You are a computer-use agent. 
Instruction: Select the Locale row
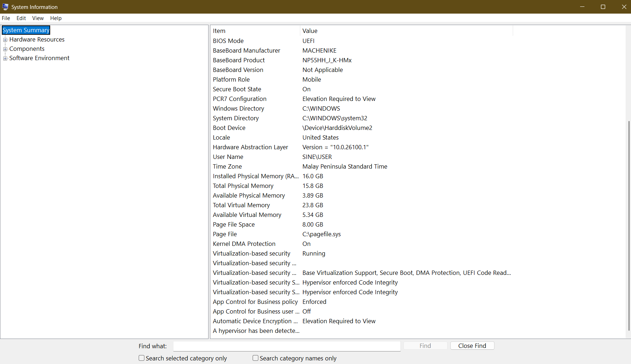click(x=362, y=137)
